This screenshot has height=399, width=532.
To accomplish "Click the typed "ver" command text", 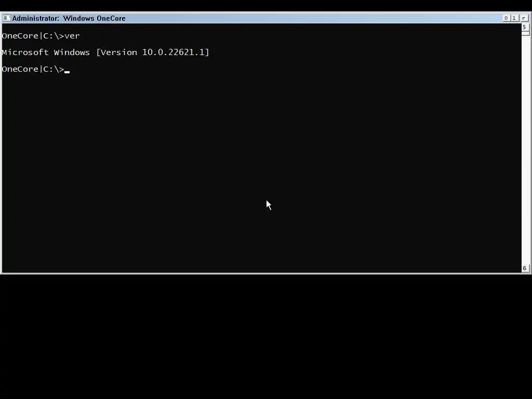I will 72,36.
